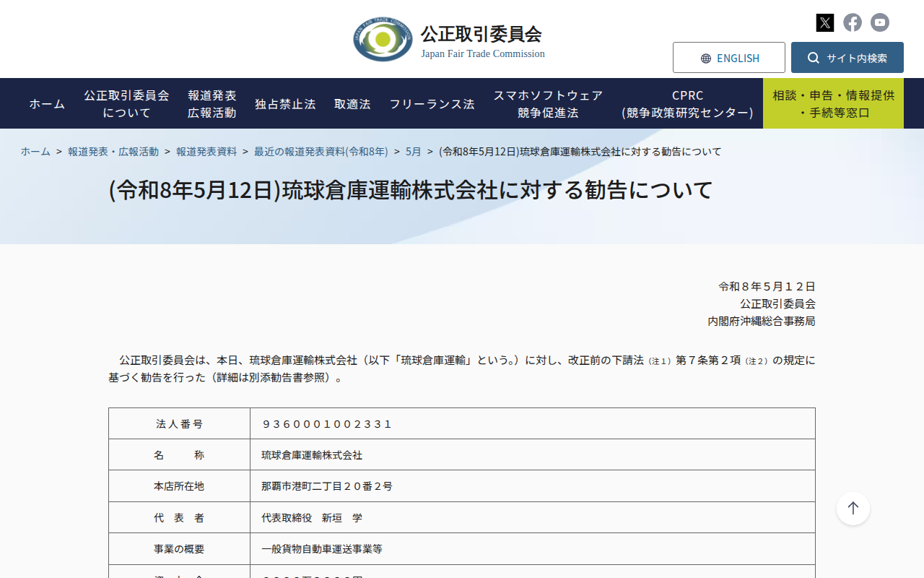Open the X (Twitter) social icon
This screenshot has height=578, width=924.
pos(825,22)
